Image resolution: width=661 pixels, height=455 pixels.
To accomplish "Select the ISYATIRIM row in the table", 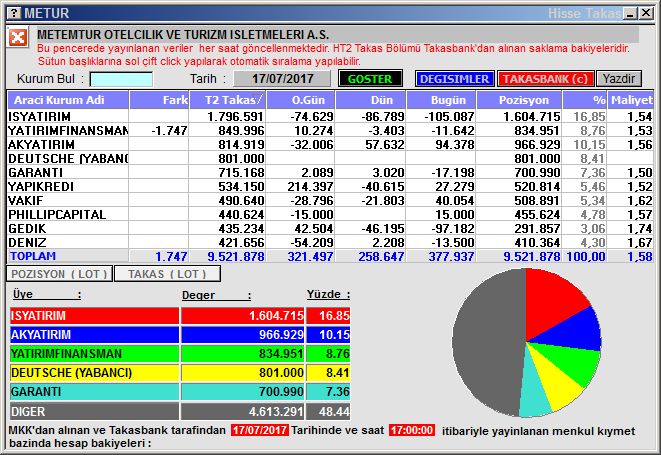I will coord(68,117).
